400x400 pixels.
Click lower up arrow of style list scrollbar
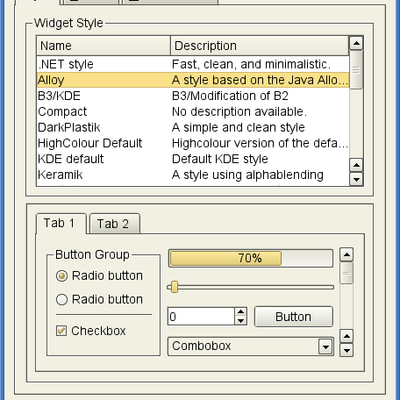click(x=356, y=165)
